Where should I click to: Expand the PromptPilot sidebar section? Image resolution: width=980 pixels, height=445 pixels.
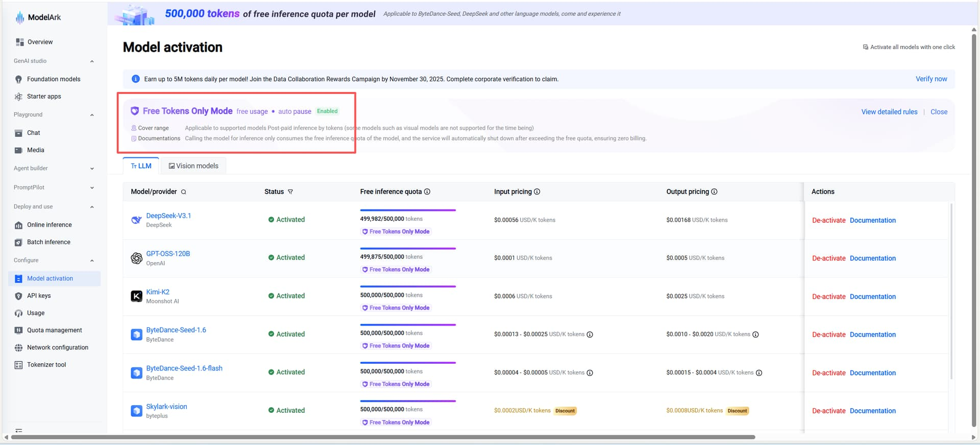pos(92,188)
